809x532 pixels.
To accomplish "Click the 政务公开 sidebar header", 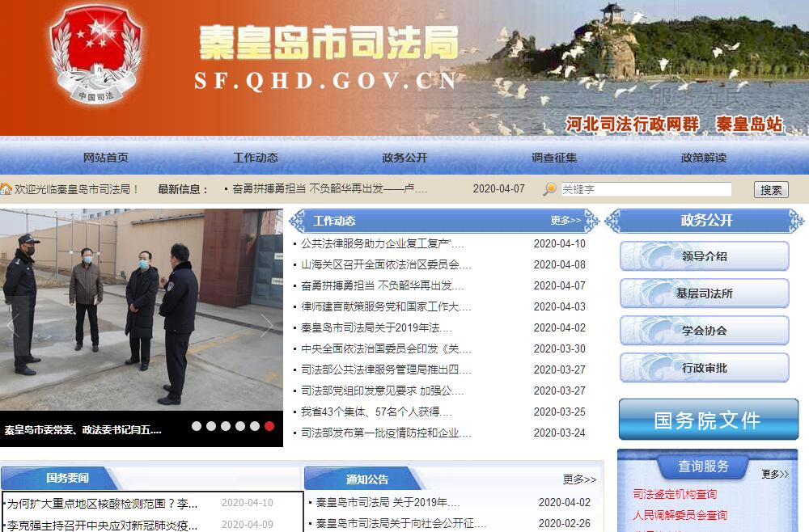I will (705, 221).
